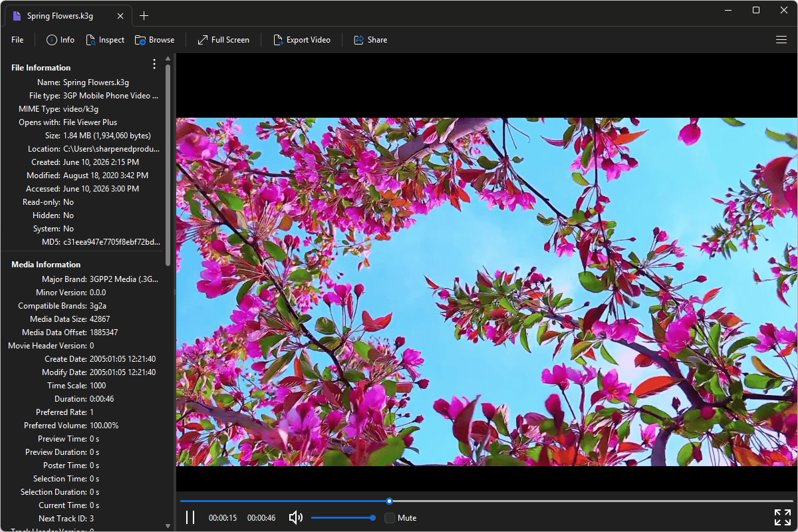The width and height of the screenshot is (798, 532).
Task: Maximize the application window
Action: pyautogui.click(x=756, y=10)
